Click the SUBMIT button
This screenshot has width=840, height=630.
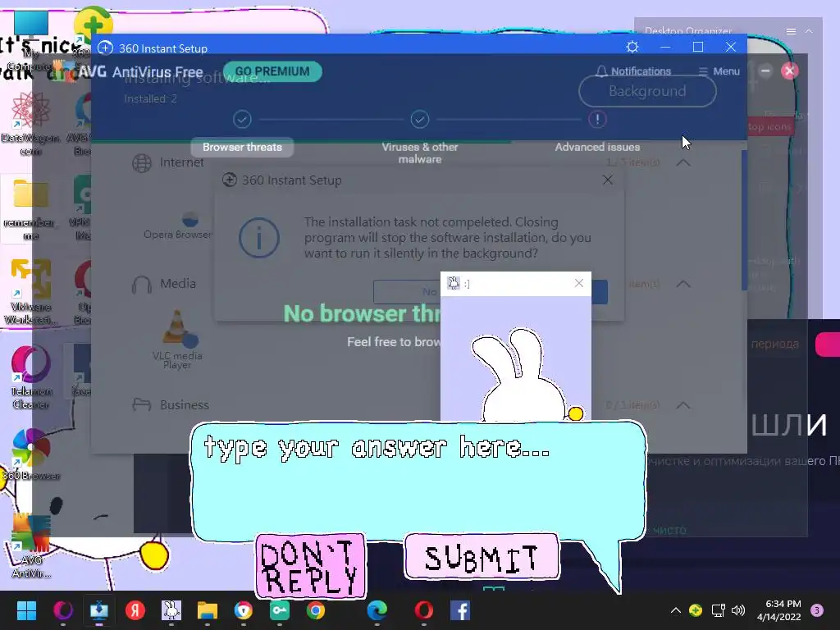click(482, 557)
